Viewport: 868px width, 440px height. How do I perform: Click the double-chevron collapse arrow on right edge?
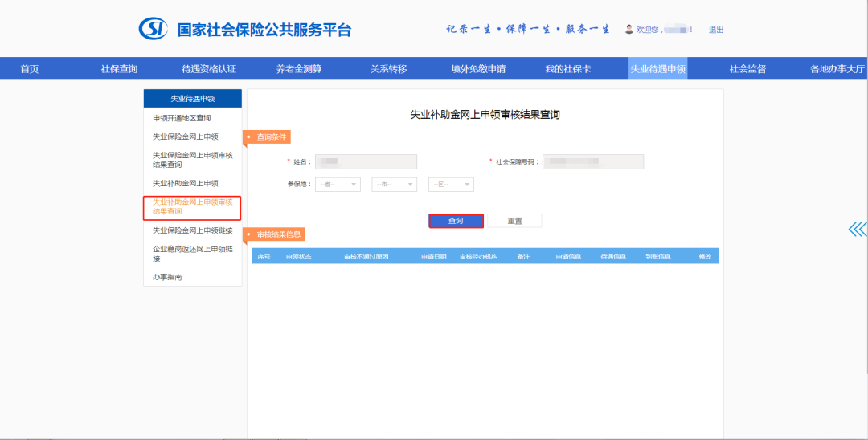858,230
